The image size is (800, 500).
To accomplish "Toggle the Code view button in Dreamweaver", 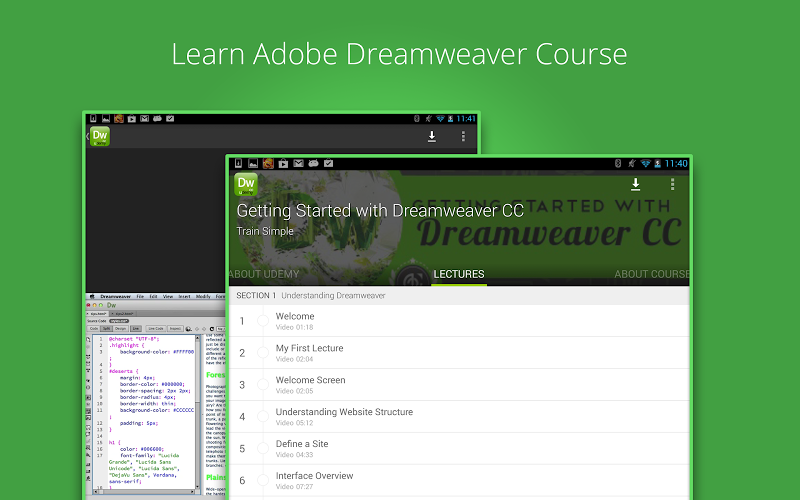I will [94, 329].
